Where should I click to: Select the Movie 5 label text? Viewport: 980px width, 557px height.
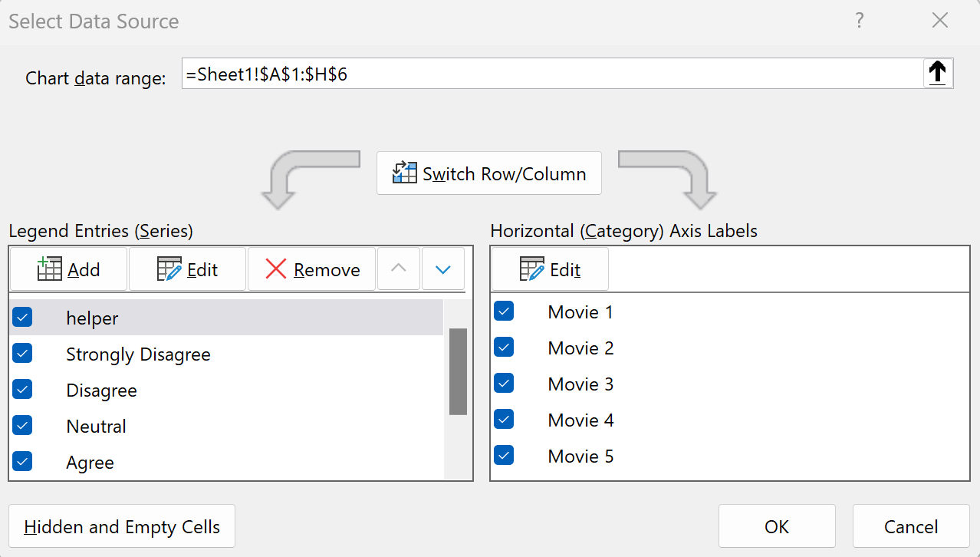[x=580, y=456]
